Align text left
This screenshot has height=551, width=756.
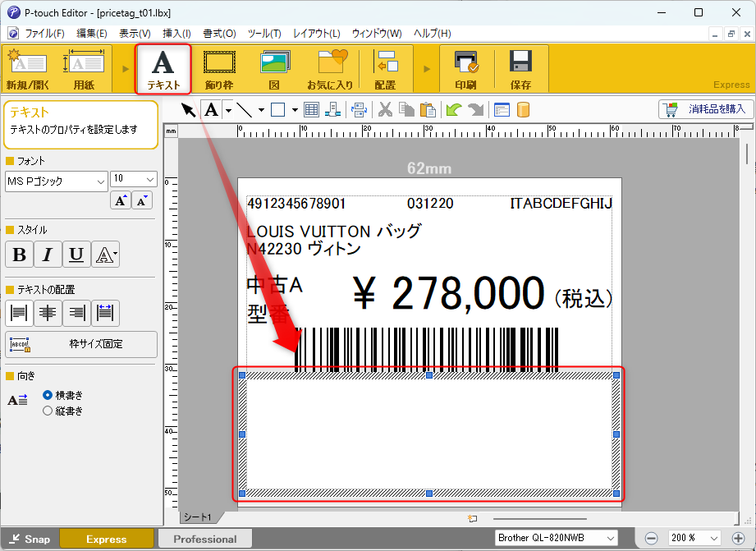click(19, 313)
